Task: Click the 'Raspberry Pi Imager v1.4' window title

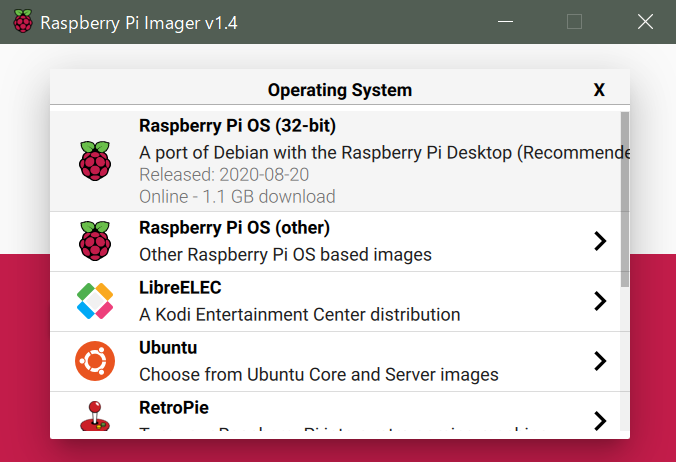Action: tap(139, 23)
